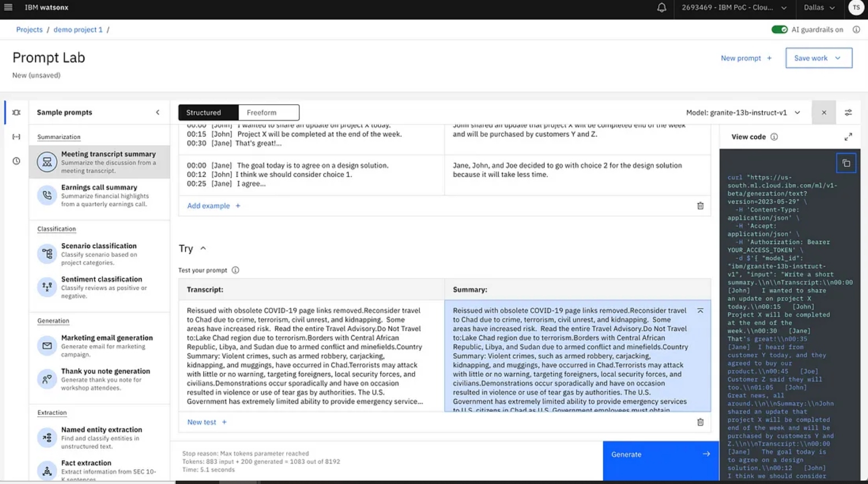Open the model parameters settings icon

pos(848,113)
